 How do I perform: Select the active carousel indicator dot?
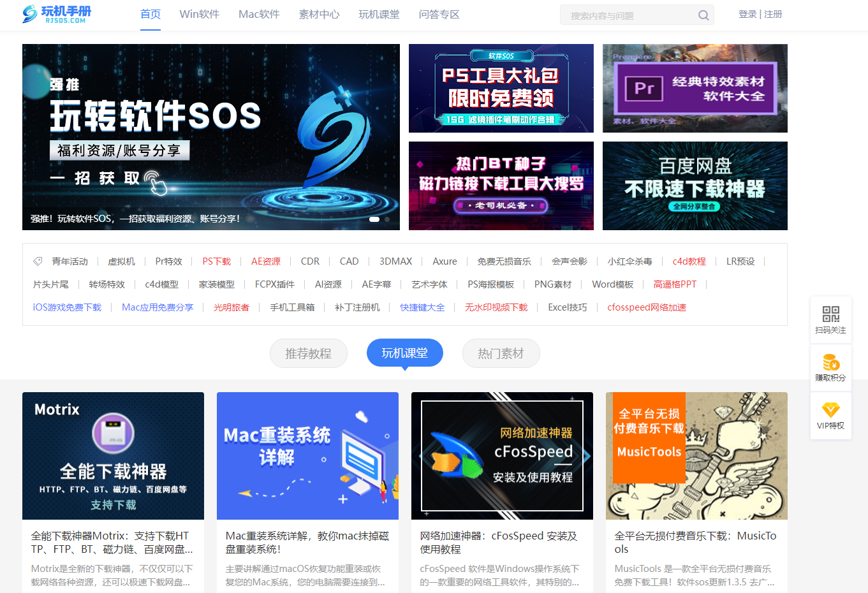[x=374, y=219]
